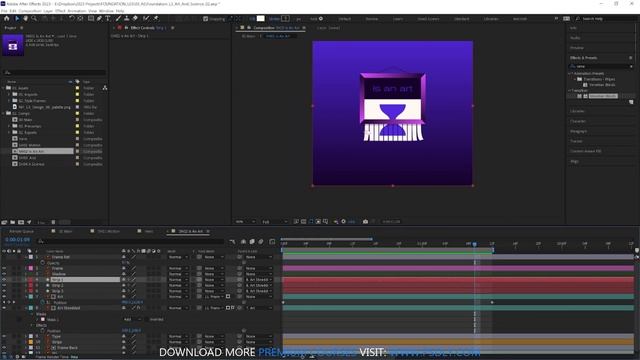
Task: Toggle visibility of the Strip 1 layer
Action: pos(4,280)
